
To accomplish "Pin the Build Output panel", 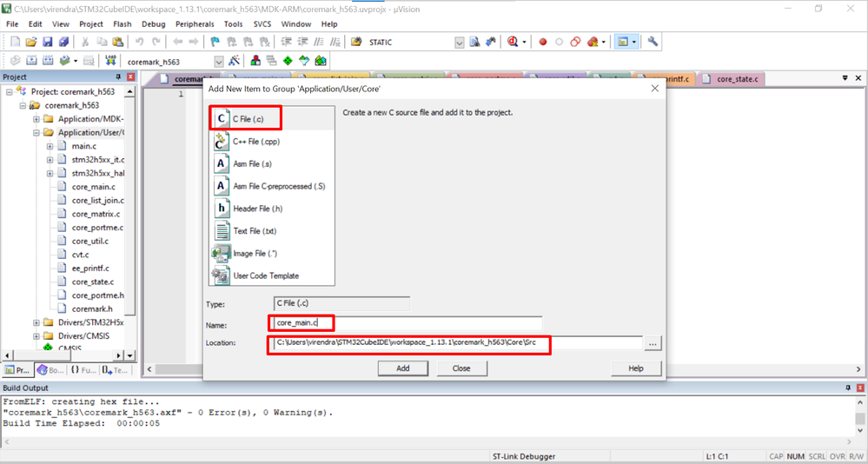I will [848, 388].
